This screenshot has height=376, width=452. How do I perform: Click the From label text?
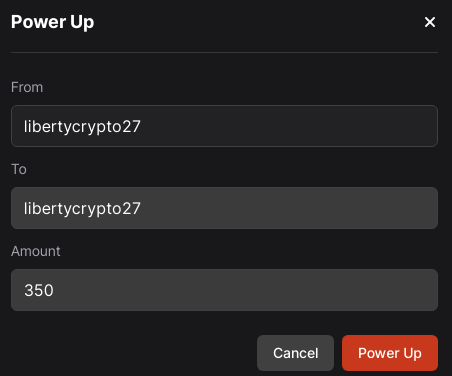(27, 87)
